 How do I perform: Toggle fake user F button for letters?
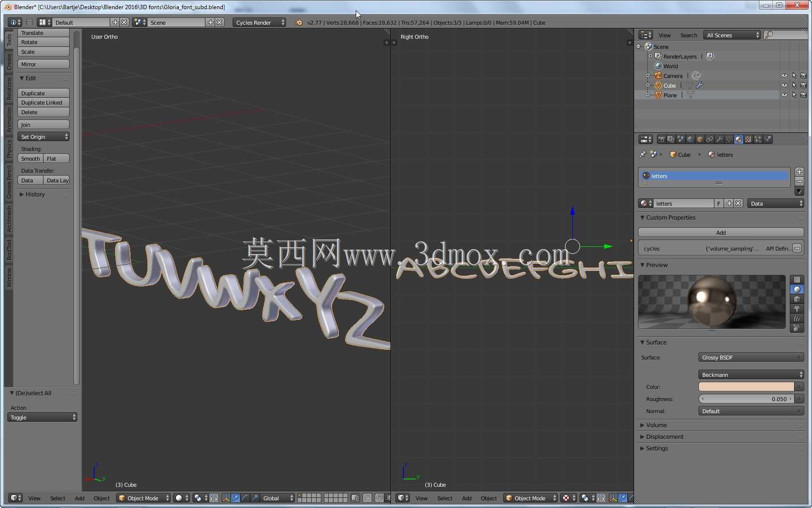(719, 204)
